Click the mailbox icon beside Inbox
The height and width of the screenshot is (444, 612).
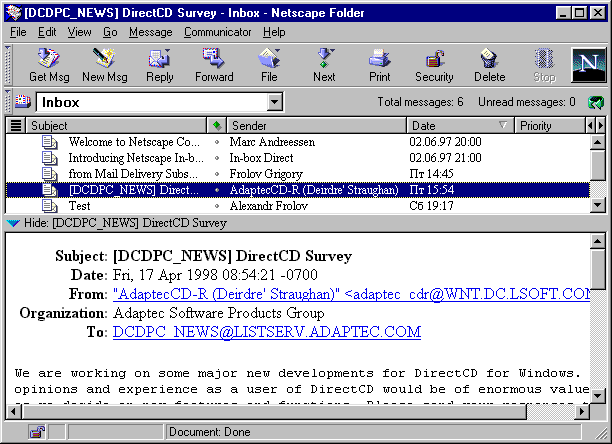pos(23,101)
